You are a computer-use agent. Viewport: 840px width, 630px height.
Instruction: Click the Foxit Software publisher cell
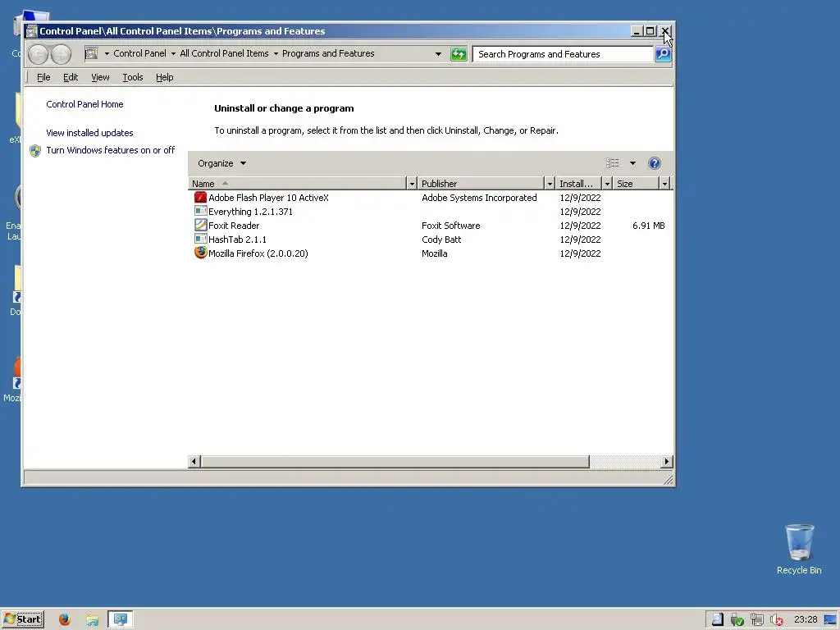pos(450,226)
